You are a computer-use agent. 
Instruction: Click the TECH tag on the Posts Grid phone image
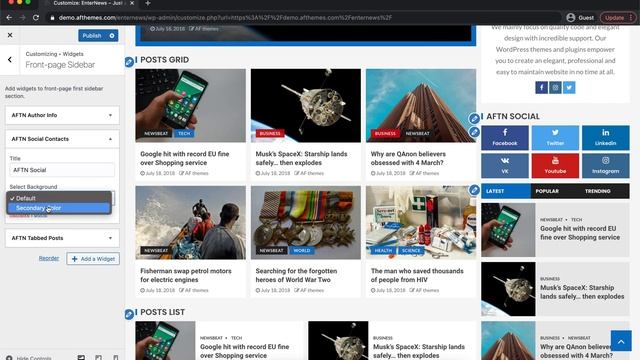[x=184, y=133]
